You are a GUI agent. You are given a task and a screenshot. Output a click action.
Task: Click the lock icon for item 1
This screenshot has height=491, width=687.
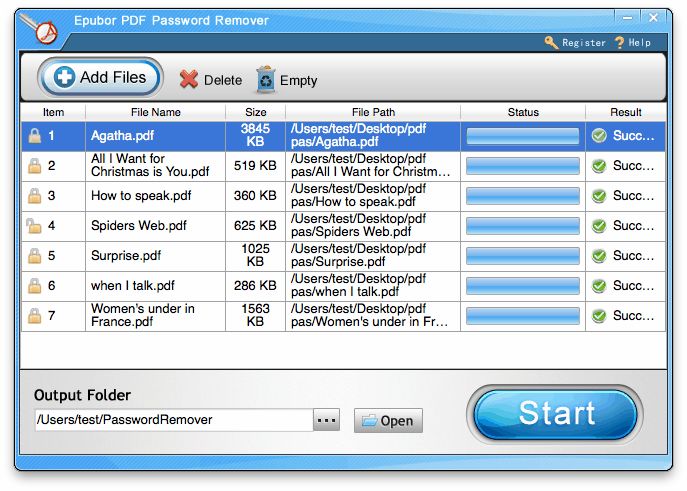click(35, 136)
